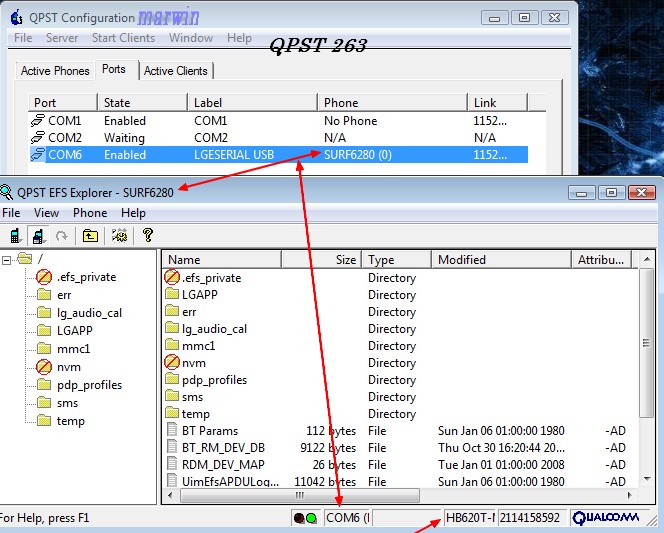Screen dimensions: 664x533
Task: Sort file list by Size column header
Action: [x=321, y=260]
